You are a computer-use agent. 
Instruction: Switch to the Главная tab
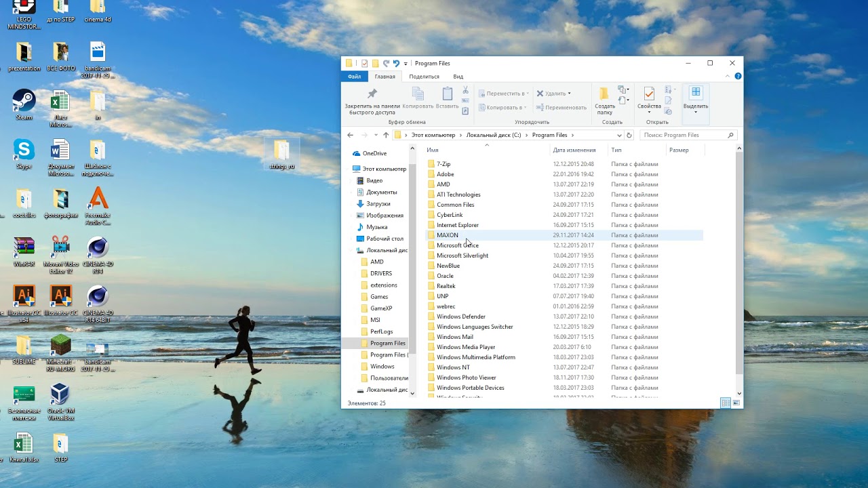pos(384,77)
